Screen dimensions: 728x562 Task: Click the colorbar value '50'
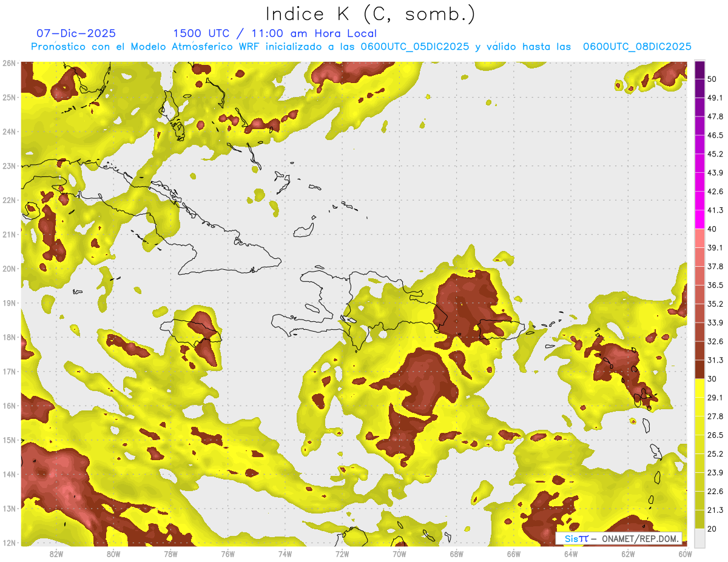(712, 79)
